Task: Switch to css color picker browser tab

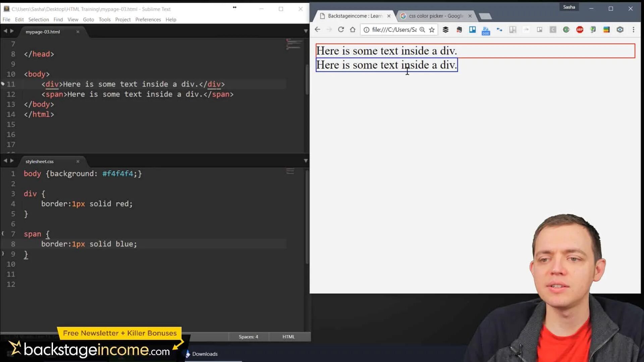Action: click(x=435, y=16)
